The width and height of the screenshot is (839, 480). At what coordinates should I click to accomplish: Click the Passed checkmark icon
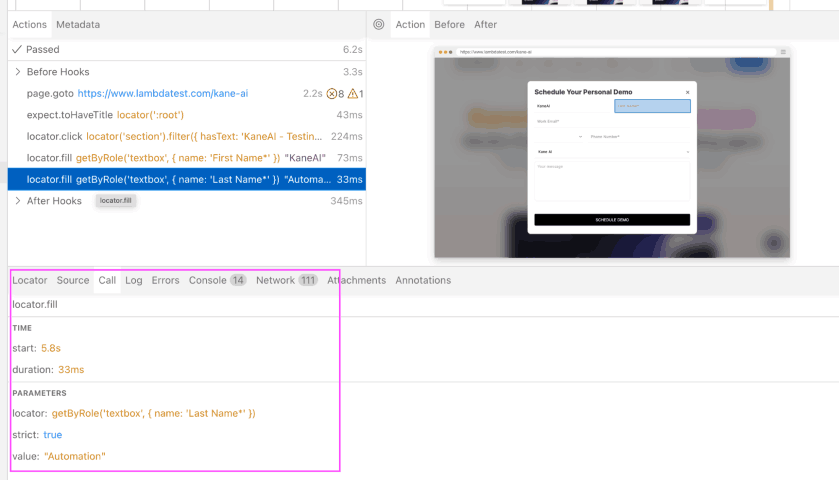17,49
